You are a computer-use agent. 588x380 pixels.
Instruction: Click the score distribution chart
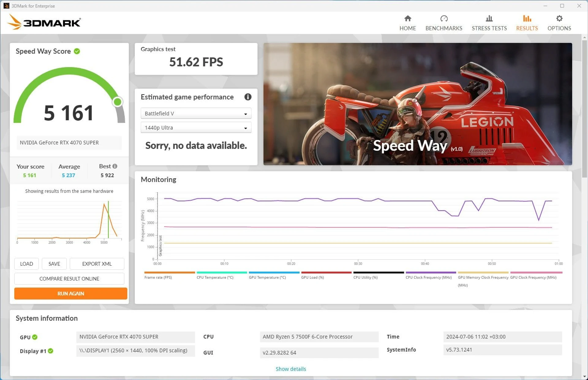coord(69,222)
